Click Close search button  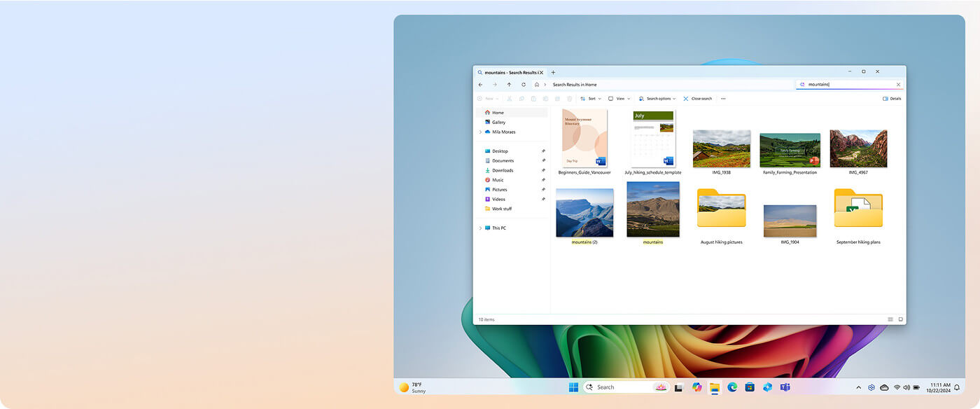(x=697, y=99)
